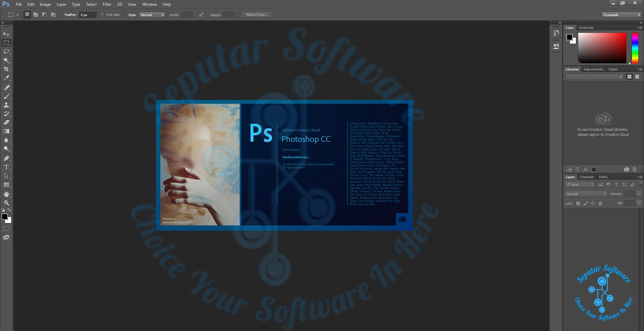Toggle Lock position in Layers panel
This screenshot has width=644, height=331.
pyautogui.click(x=593, y=203)
